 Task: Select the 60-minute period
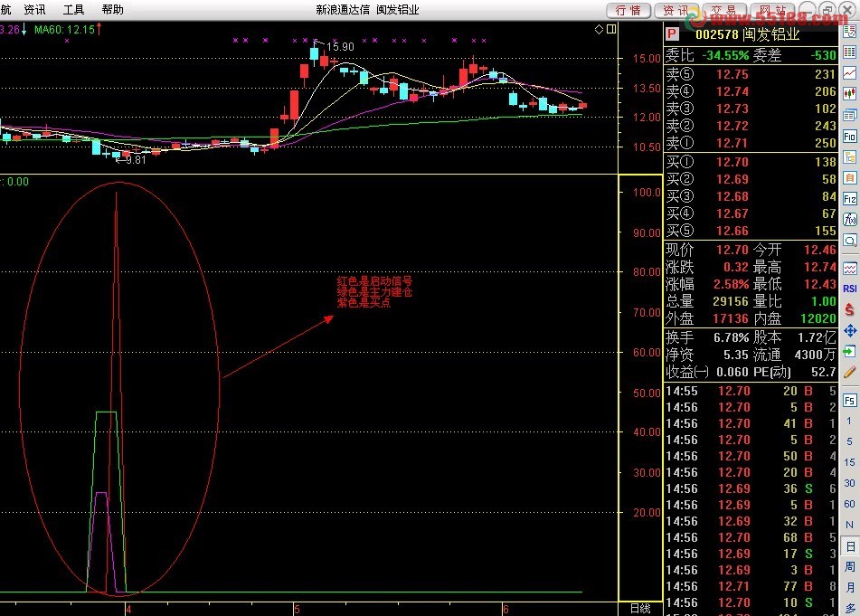click(x=849, y=504)
